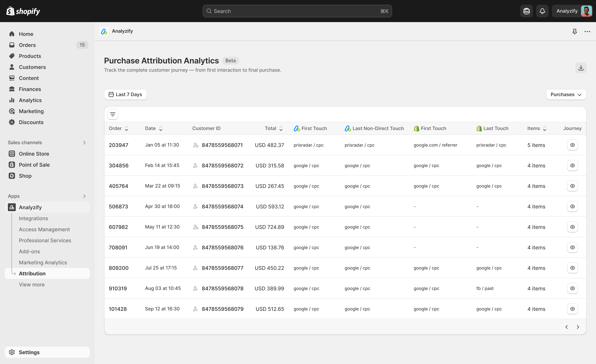View journey for order 101428
The width and height of the screenshot is (596, 364).
[572, 309]
